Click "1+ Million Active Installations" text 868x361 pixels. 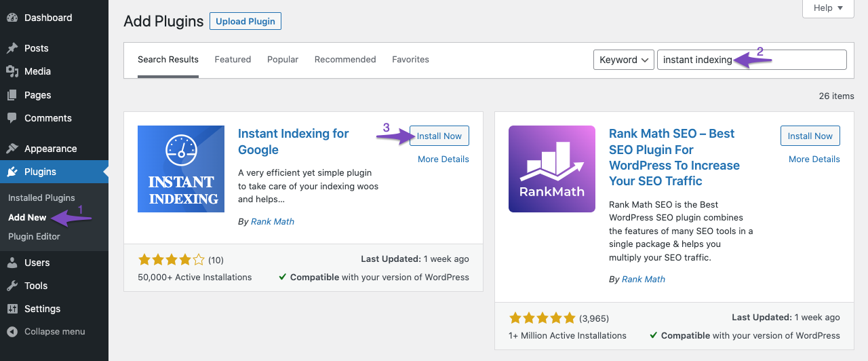[568, 335]
